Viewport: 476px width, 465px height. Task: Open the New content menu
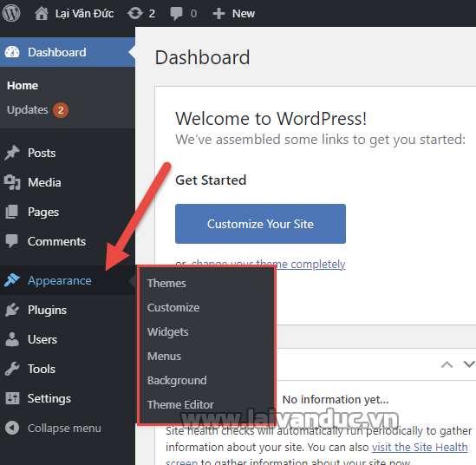point(244,14)
